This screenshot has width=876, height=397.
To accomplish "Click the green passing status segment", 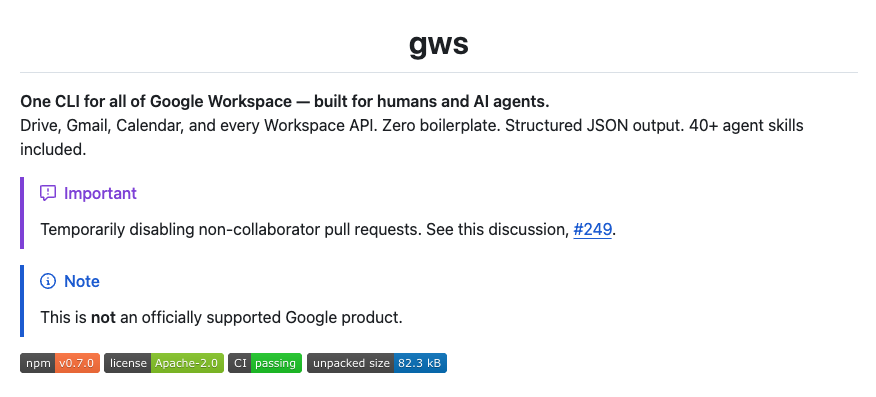I will point(276,363).
